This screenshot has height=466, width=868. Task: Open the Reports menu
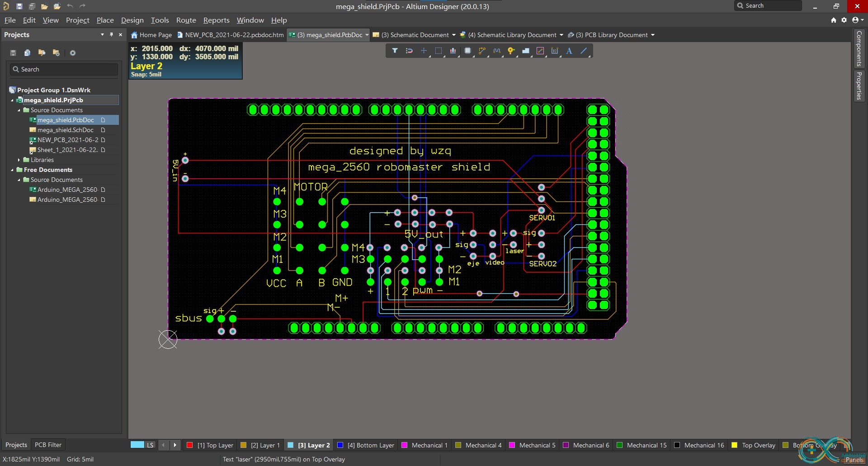tap(216, 20)
